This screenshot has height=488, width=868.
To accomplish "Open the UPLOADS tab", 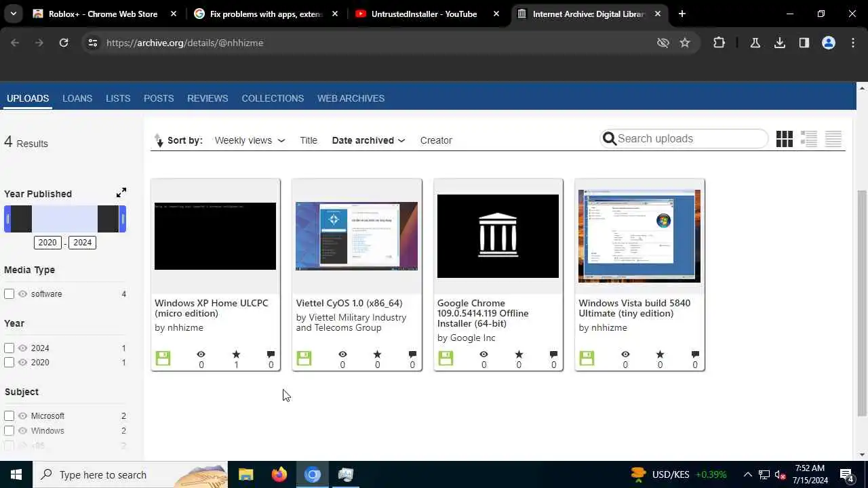I will point(28,98).
